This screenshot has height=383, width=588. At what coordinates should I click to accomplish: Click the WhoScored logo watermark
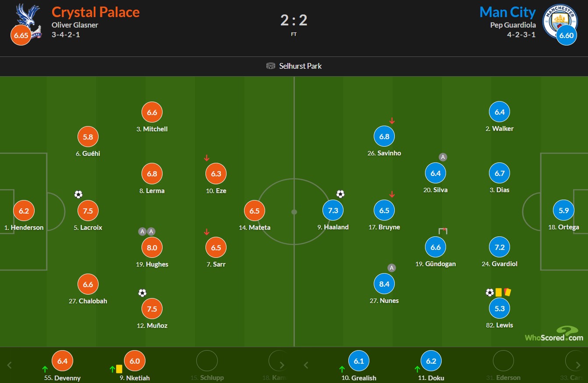(554, 334)
